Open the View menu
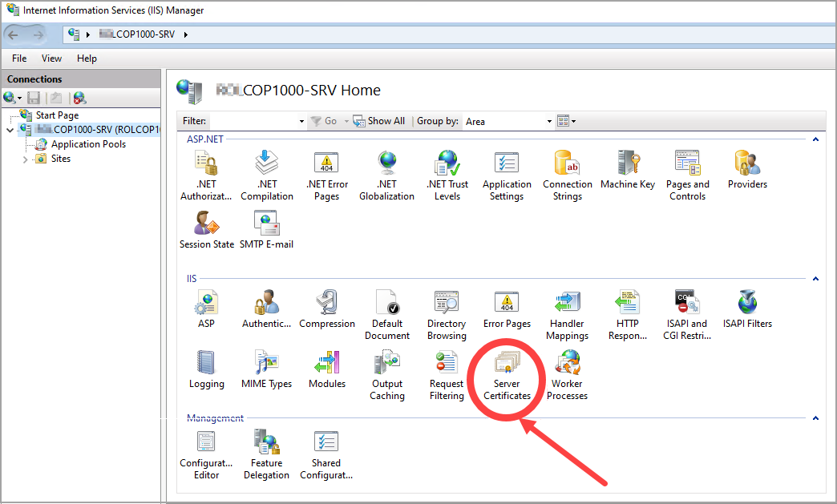837x504 pixels. pos(51,58)
